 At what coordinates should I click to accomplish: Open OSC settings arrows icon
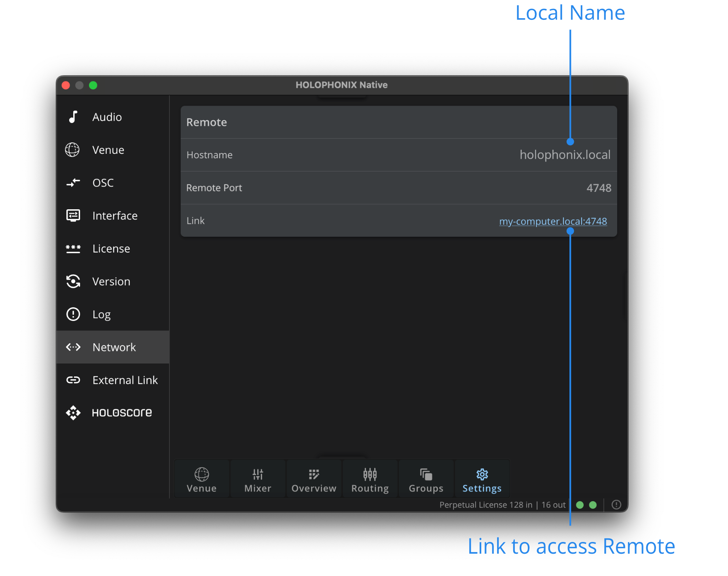tap(73, 183)
